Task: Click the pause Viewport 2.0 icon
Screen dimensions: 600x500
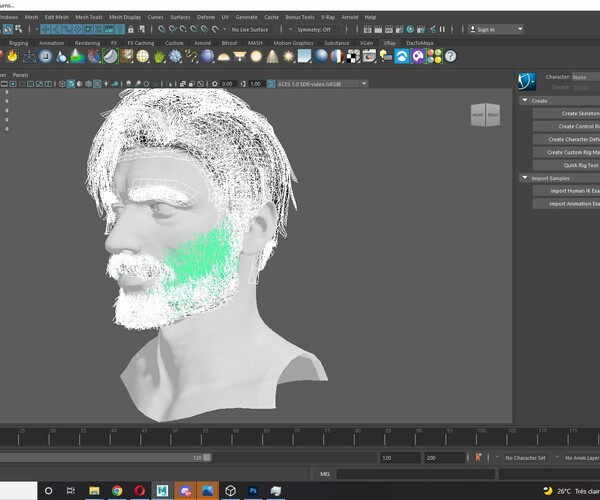Action: pyautogui.click(x=442, y=29)
